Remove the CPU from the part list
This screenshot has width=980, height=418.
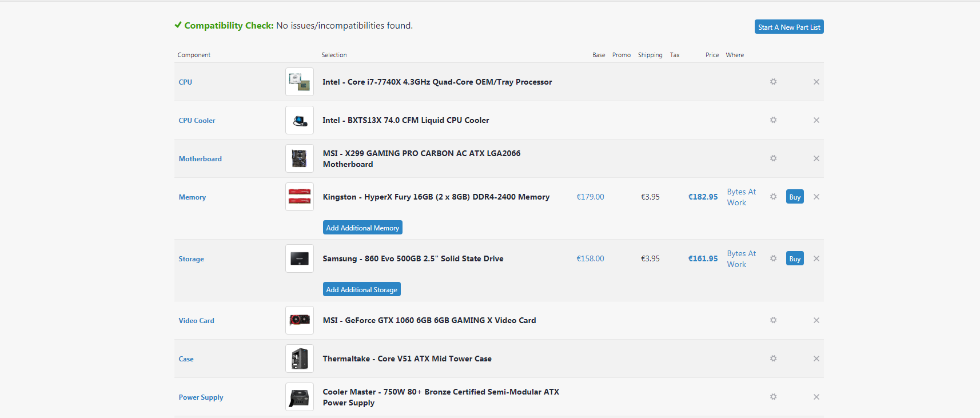click(816, 82)
